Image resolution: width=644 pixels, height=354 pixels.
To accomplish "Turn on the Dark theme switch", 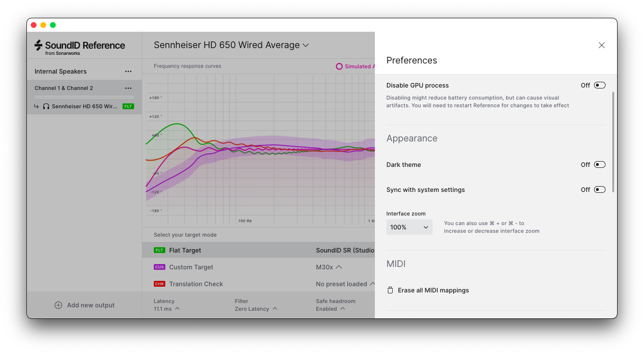I will (600, 164).
